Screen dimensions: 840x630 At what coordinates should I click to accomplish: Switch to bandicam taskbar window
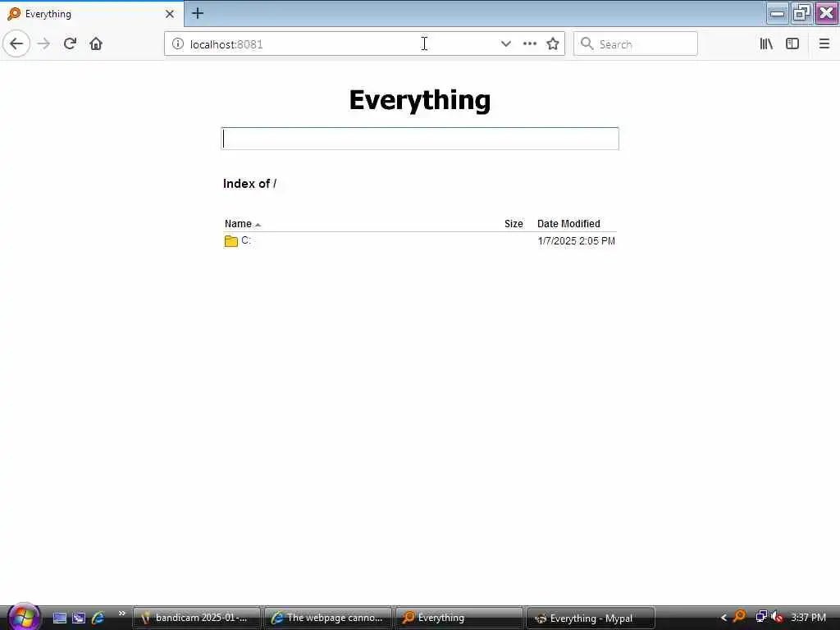(x=196, y=618)
